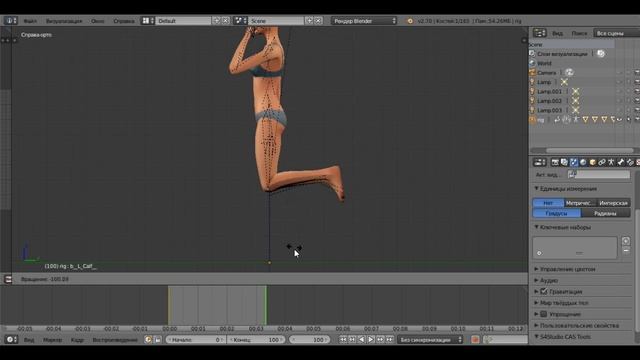Click the screen layout browse icon
Screen dimensions: 640x360
click(x=147, y=20)
